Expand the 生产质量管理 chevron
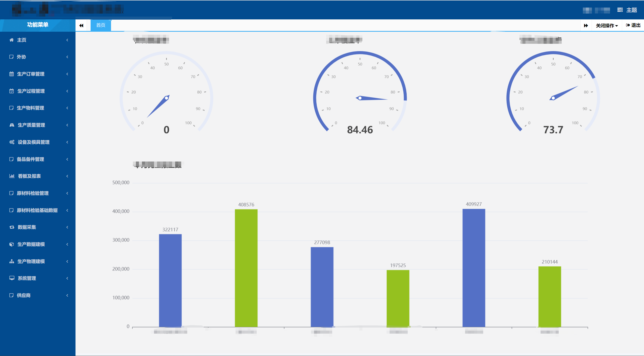This screenshot has width=644, height=356. click(x=67, y=125)
